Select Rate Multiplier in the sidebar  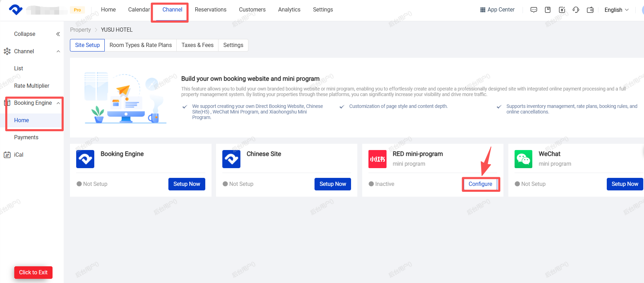tap(32, 86)
